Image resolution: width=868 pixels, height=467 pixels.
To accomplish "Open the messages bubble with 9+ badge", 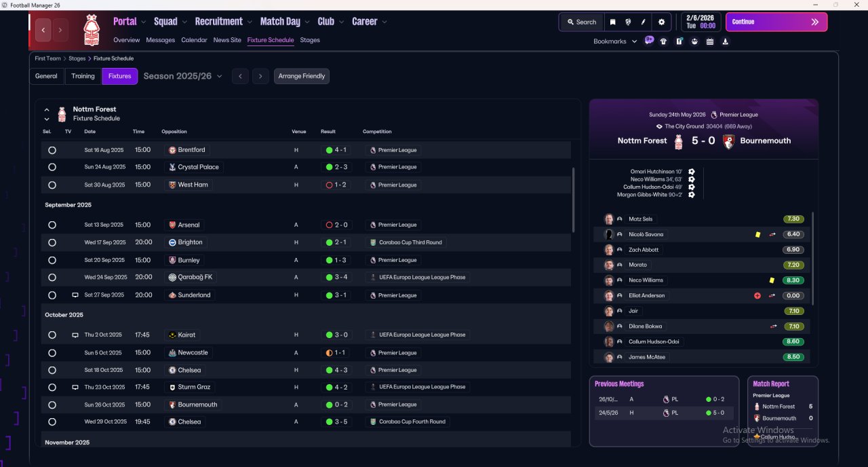I will pos(649,40).
